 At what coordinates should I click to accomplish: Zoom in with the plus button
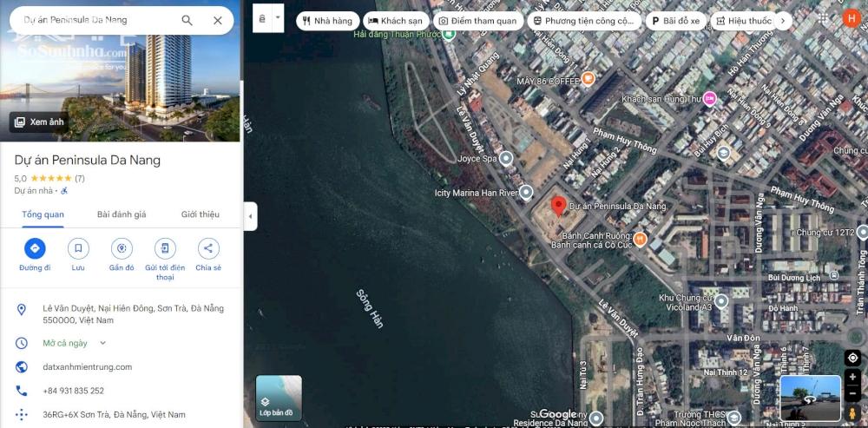pyautogui.click(x=852, y=377)
